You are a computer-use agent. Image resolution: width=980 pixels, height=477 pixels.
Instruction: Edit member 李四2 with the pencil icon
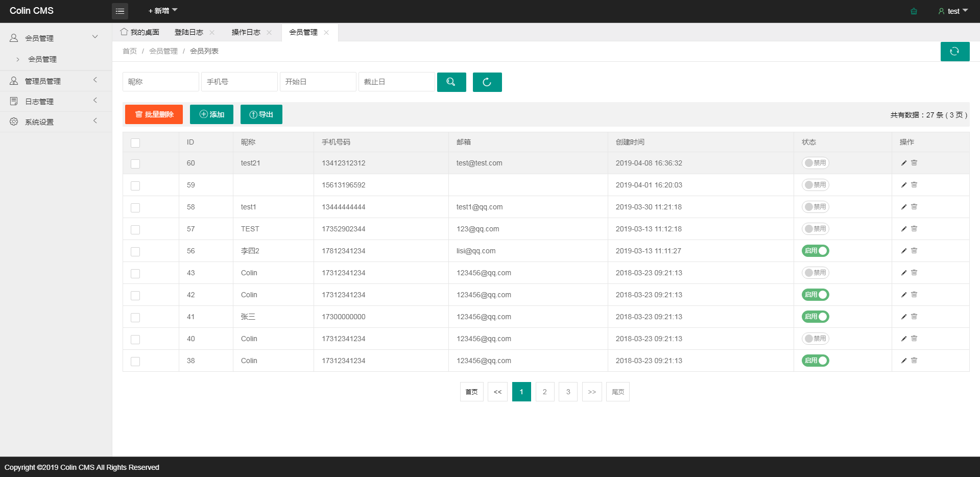click(x=904, y=251)
